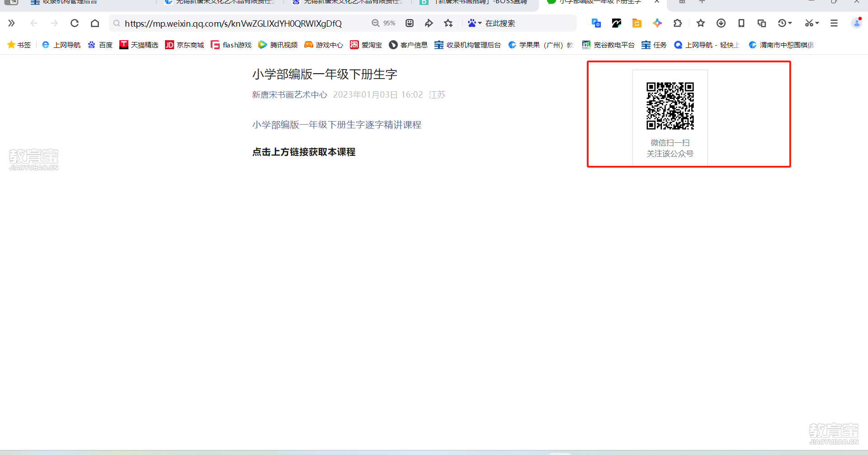
Task: Click the mobile phone view icon
Action: tap(741, 23)
